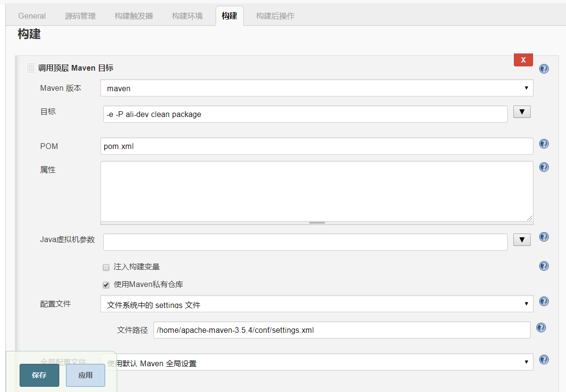Focus the Java虚拟机参数 input field
The height and width of the screenshot is (392, 566).
point(305,242)
